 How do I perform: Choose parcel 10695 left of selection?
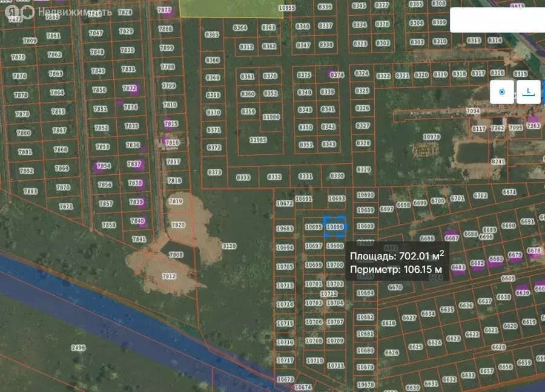pos(313,227)
